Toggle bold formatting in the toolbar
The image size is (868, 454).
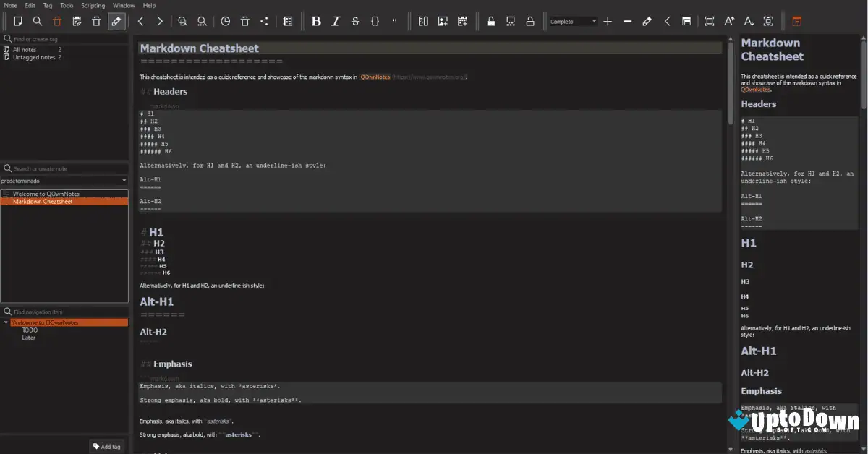pos(316,21)
